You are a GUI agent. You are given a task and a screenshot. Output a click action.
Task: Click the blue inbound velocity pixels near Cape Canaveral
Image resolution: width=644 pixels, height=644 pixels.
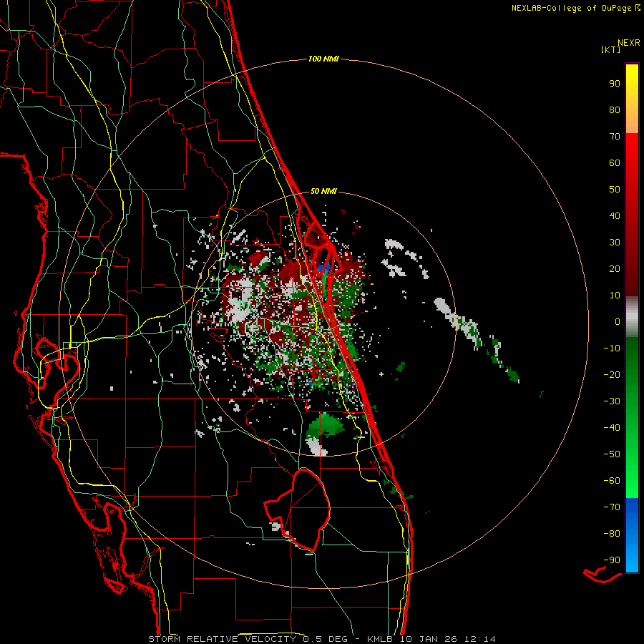pos(323,269)
